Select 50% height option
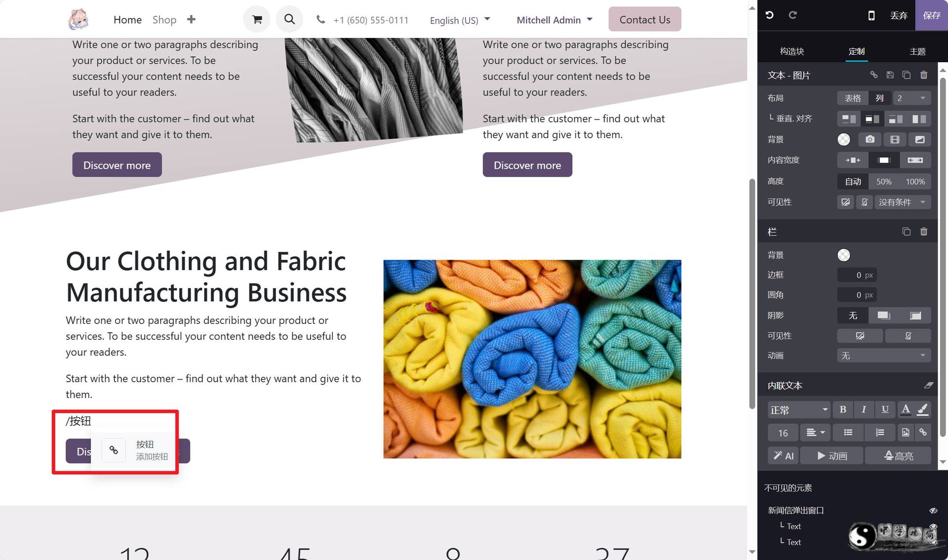Viewport: 948px width, 560px height. (884, 182)
